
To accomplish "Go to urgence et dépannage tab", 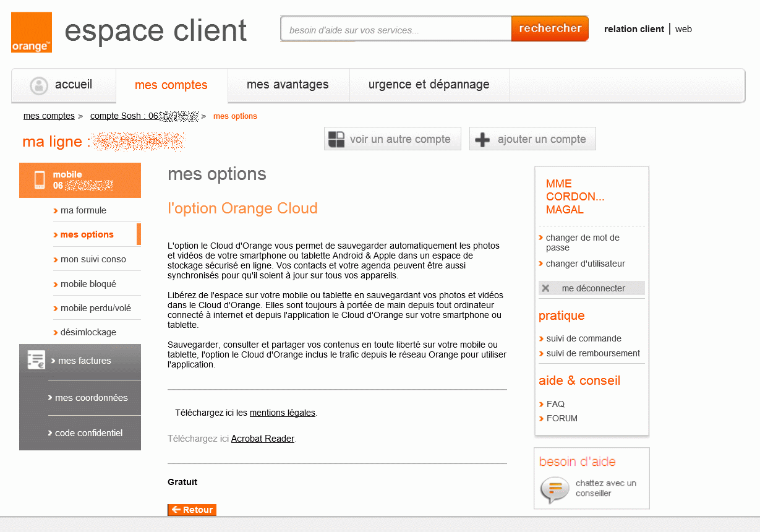I will (x=429, y=85).
